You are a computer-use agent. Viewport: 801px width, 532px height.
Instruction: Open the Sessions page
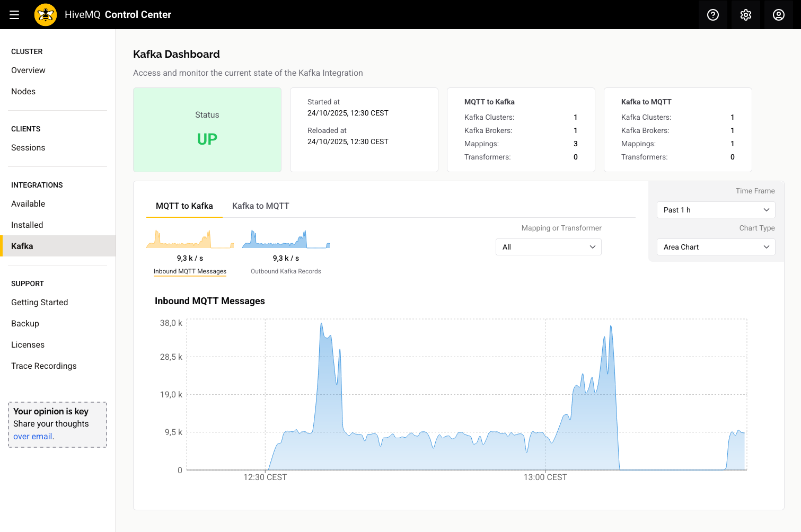point(28,148)
